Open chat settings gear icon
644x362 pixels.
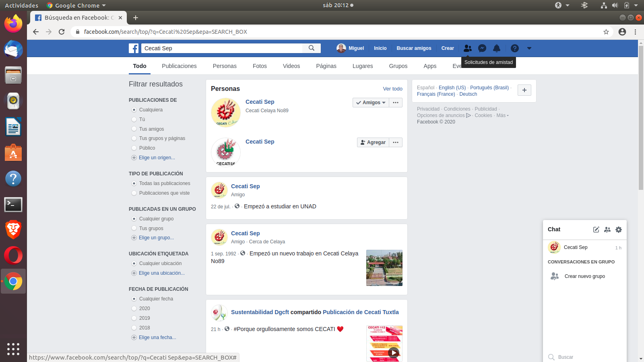click(x=619, y=230)
